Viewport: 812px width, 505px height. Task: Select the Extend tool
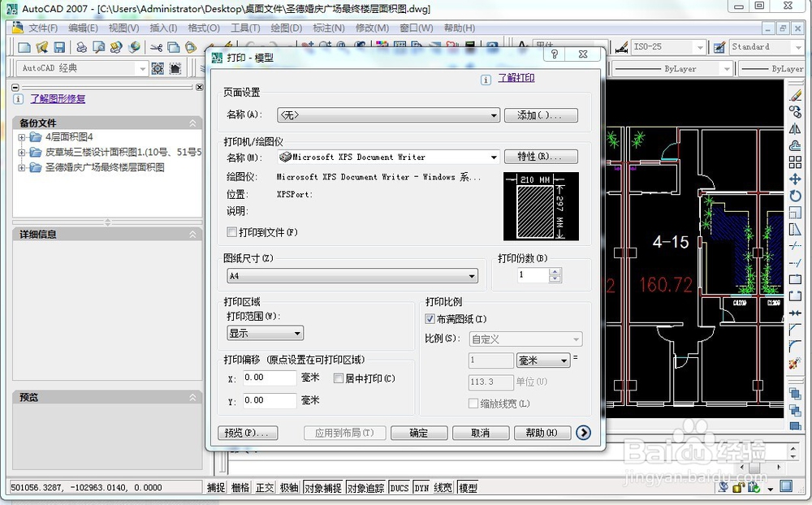[795, 262]
